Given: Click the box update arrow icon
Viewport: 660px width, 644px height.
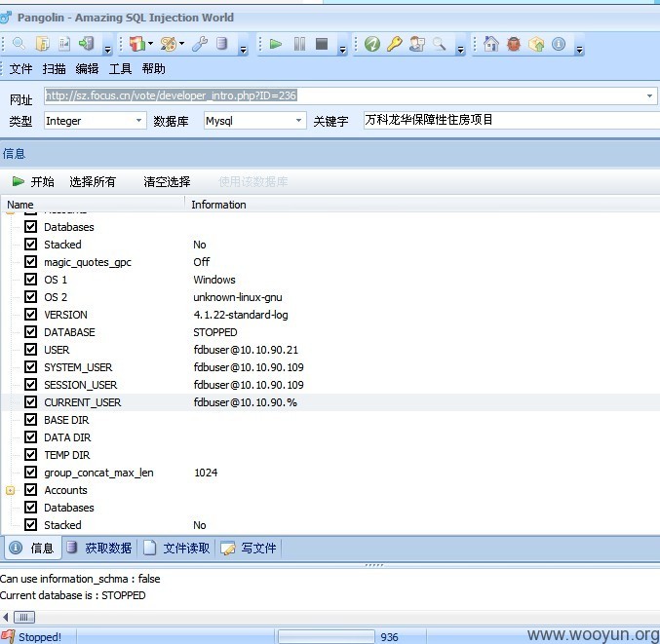Looking at the screenshot, I should pyautogui.click(x=536, y=44).
